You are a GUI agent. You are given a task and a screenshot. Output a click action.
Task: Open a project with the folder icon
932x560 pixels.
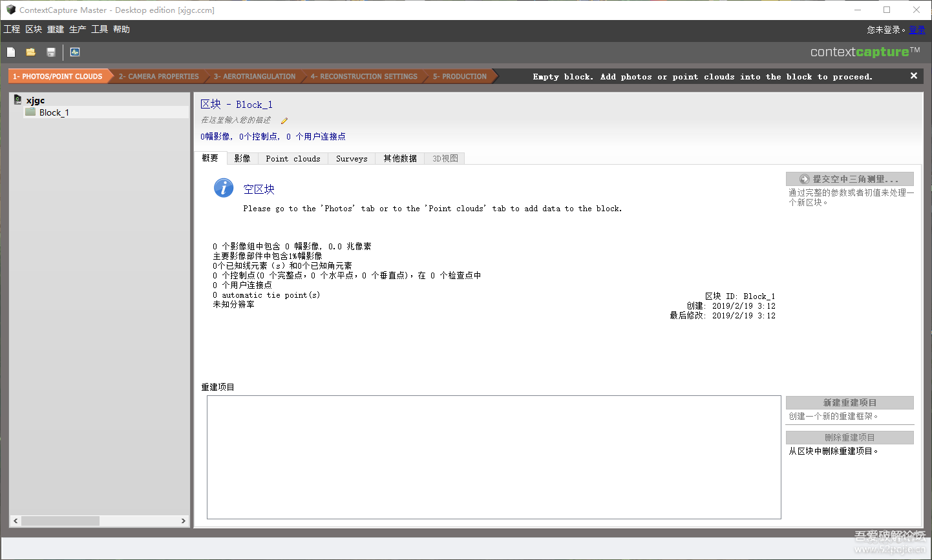[30, 52]
